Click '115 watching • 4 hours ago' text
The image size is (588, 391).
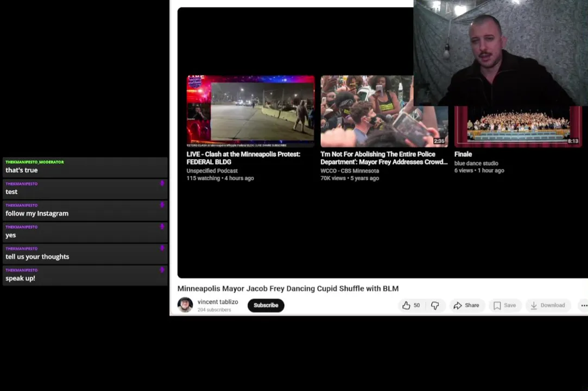[220, 178]
